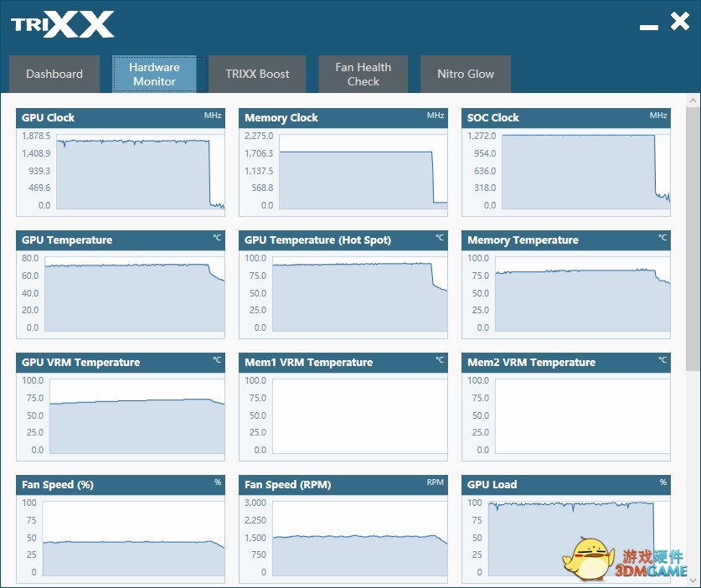Click the Memory Clock panel title
Image resolution: width=701 pixels, height=588 pixels.
pos(281,117)
